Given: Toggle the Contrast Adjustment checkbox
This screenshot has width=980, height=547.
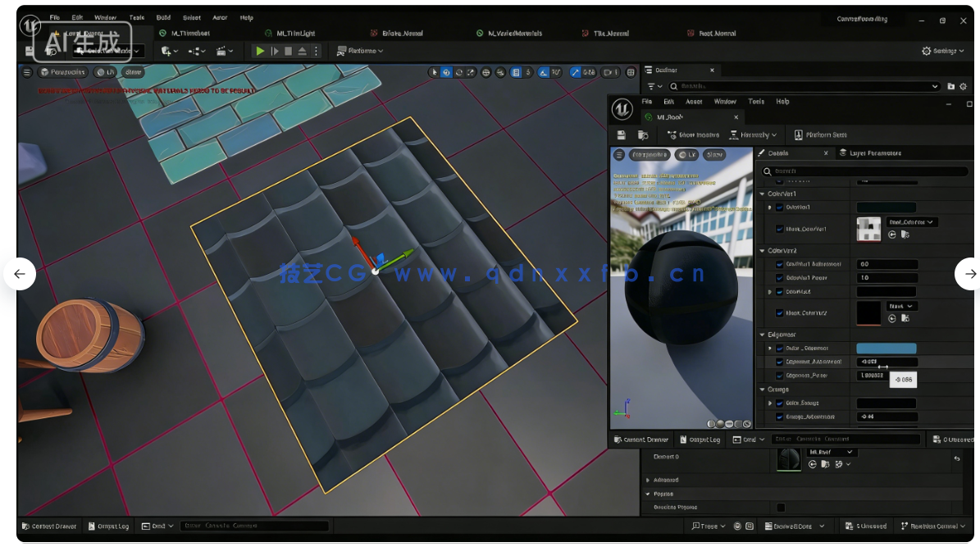Looking at the screenshot, I should click(x=779, y=264).
